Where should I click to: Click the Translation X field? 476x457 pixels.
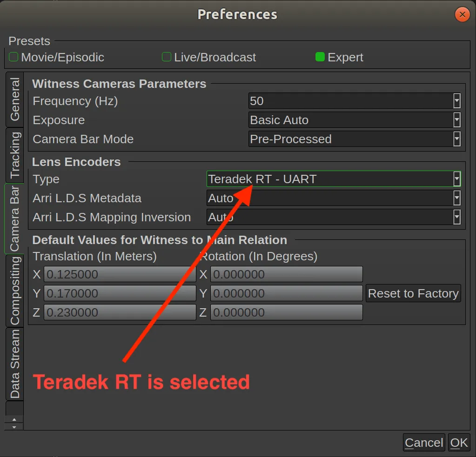pos(120,274)
